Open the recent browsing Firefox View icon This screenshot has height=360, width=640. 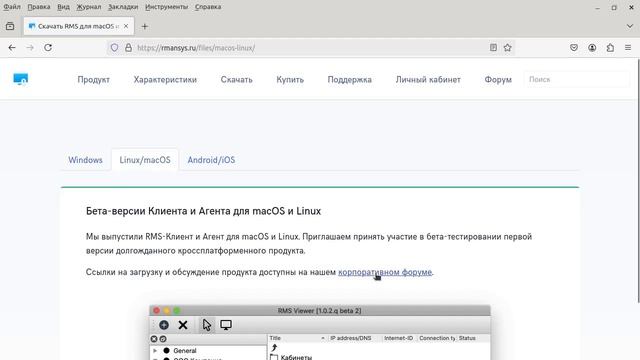[10, 27]
